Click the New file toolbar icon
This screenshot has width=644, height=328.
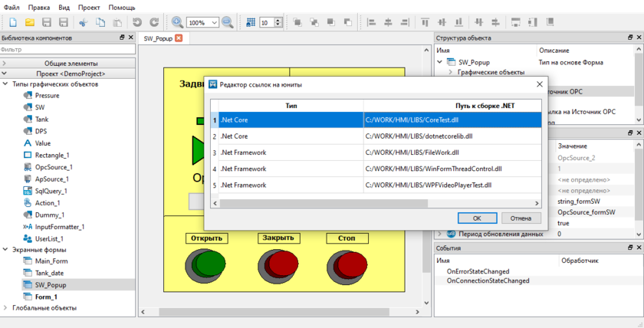[13, 23]
